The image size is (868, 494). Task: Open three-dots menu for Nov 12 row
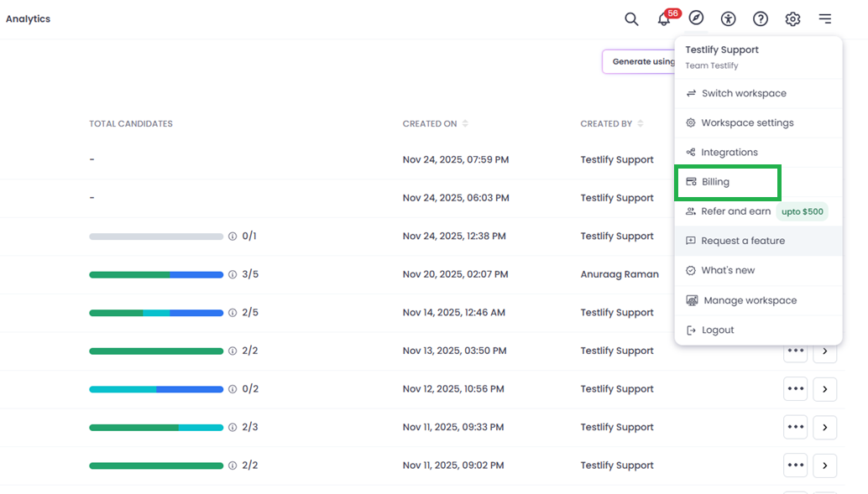click(796, 389)
